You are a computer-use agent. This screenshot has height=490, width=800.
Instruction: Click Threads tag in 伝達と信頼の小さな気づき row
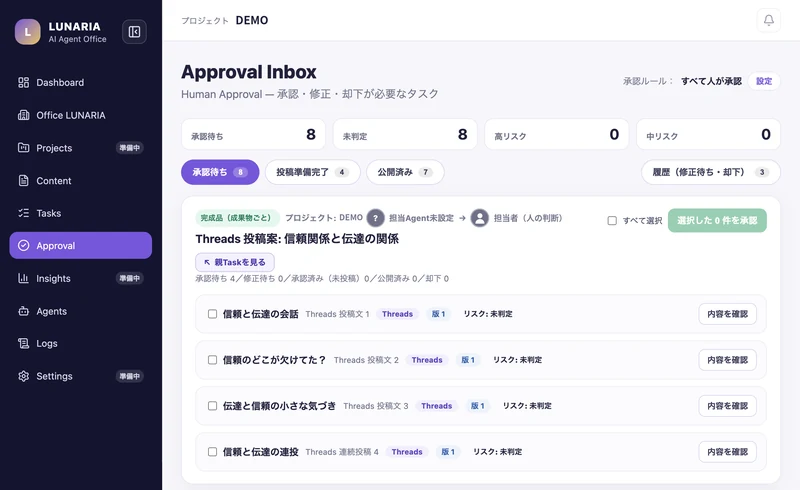tap(437, 406)
